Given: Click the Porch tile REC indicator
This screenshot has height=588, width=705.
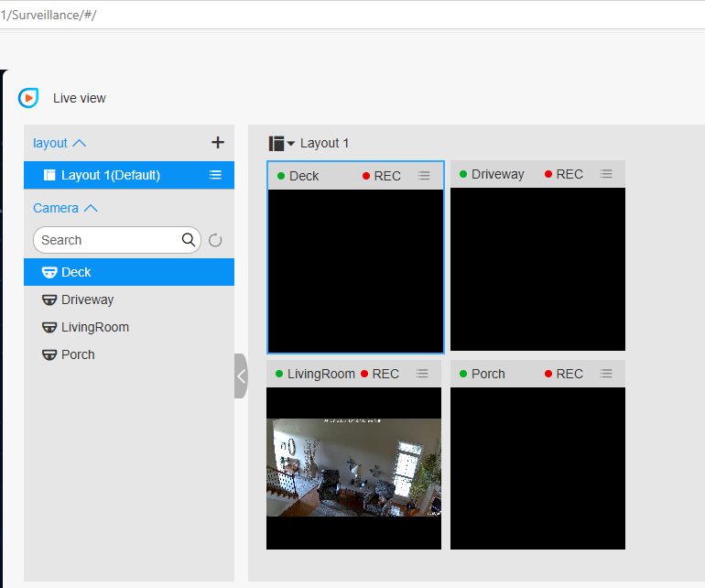Looking at the screenshot, I should [564, 374].
